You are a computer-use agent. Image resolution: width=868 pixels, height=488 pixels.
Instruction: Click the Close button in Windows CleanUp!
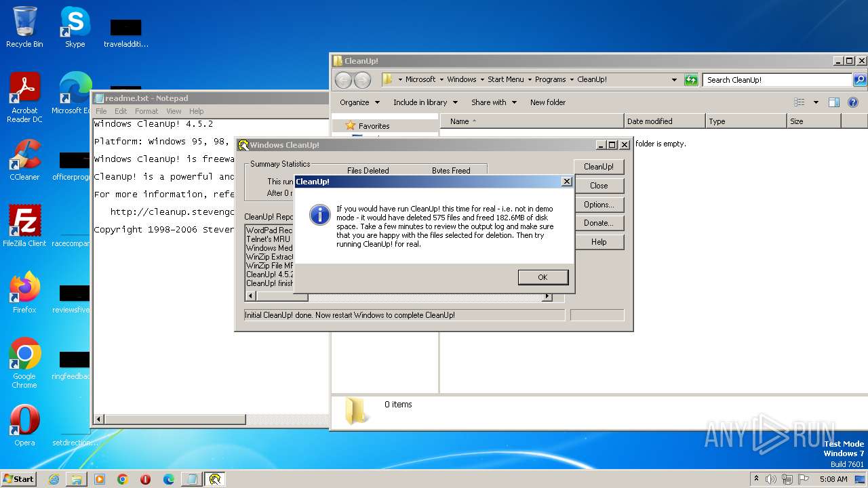point(599,186)
